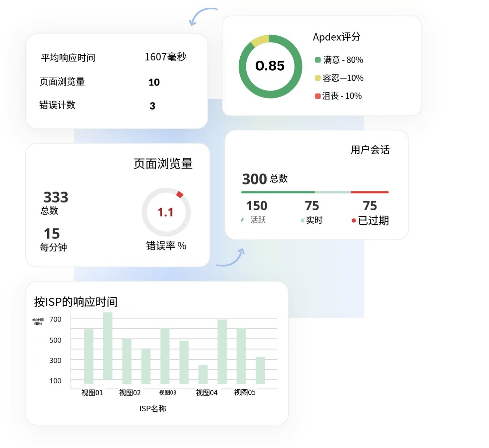Expand the 页面浏览量 card
Image resolution: width=489 pixels, height=448 pixels.
[x=164, y=162]
